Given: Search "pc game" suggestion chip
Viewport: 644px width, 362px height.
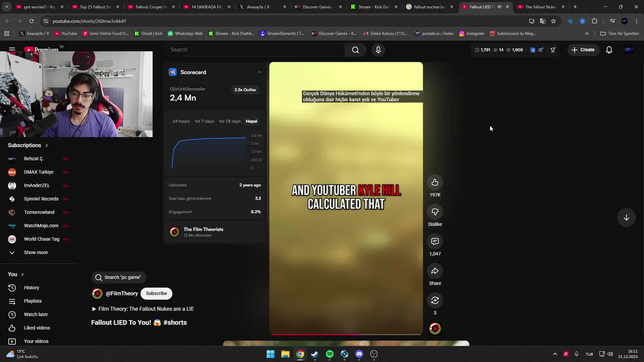Looking at the screenshot, I should pos(119,278).
